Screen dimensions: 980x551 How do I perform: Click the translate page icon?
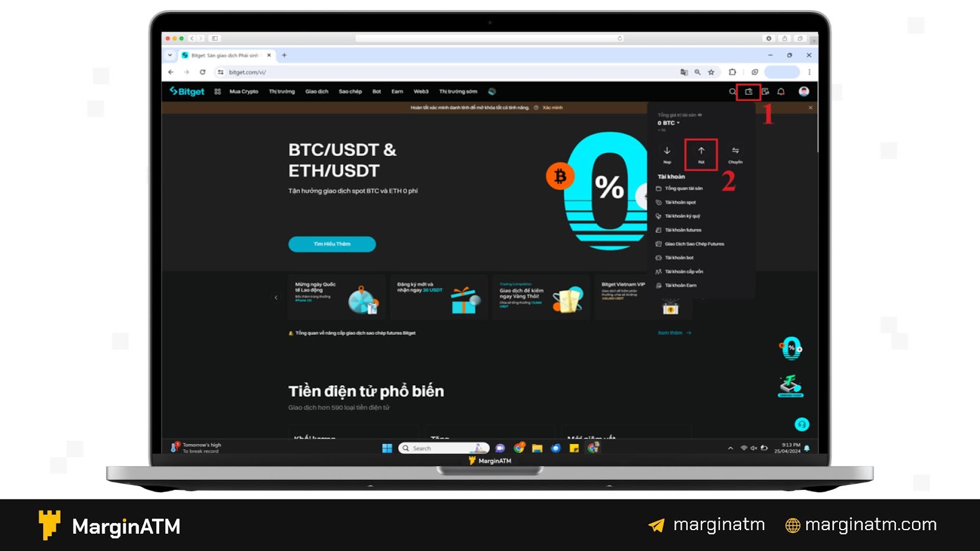[x=684, y=72]
